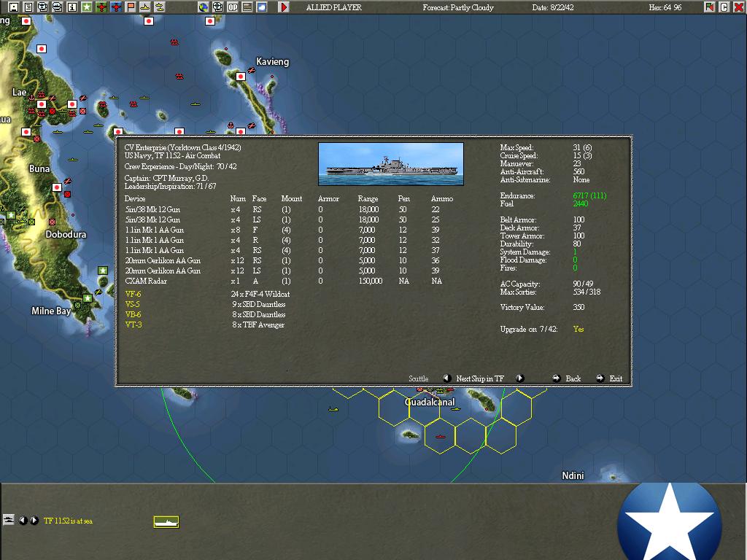Click the Ndini map label
The image size is (747, 560).
pyautogui.click(x=573, y=475)
